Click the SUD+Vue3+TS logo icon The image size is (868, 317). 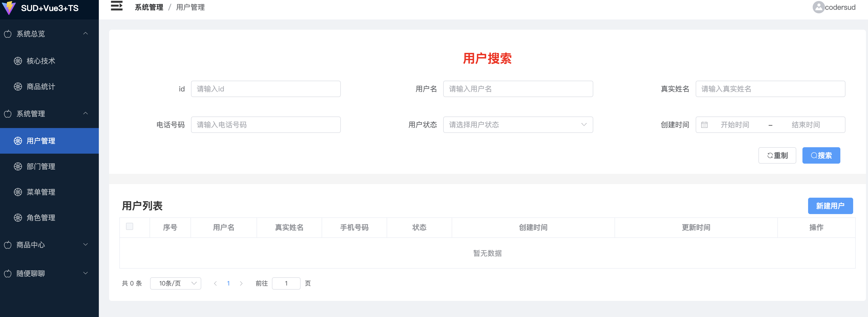(9, 8)
